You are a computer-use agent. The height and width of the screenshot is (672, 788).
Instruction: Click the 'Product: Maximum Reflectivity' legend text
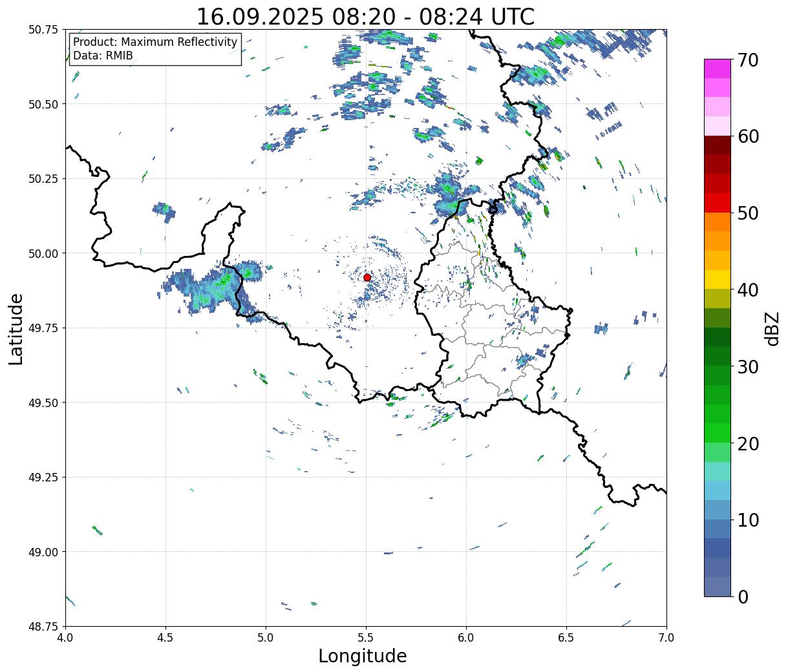tap(155, 42)
